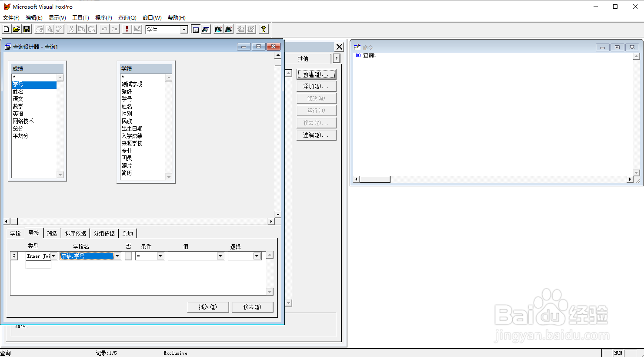Toggle the 否 (Not) button in join row
Screen dimensions: 644x357
point(128,256)
